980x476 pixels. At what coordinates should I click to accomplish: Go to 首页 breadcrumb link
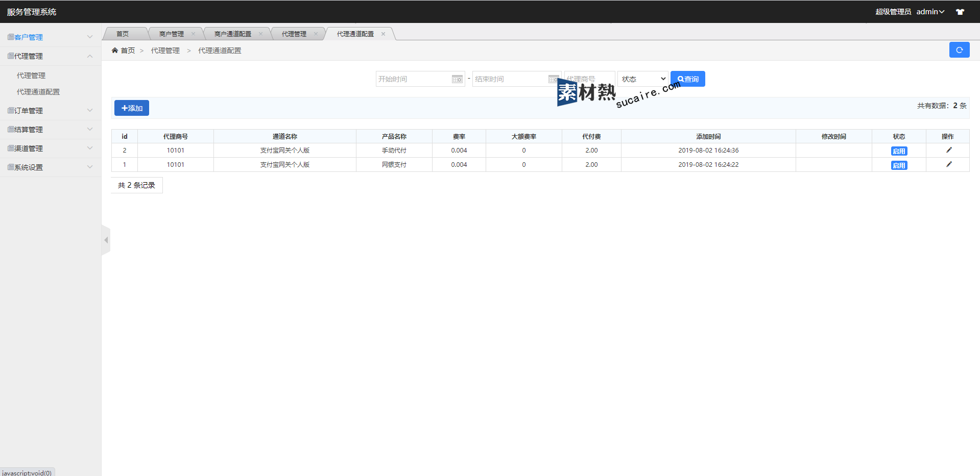[x=128, y=51]
